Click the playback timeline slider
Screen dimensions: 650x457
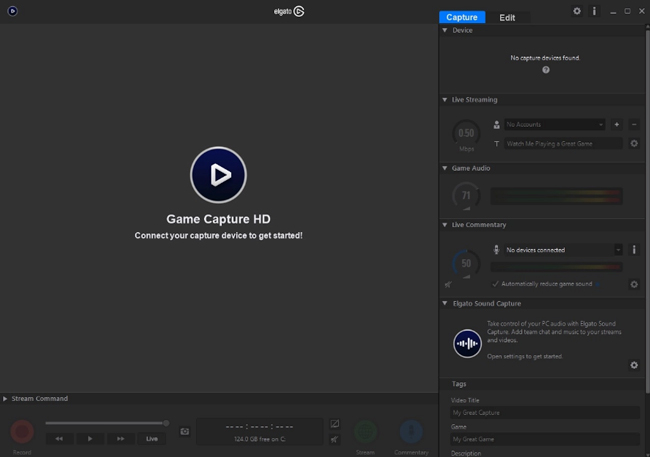pos(107,423)
